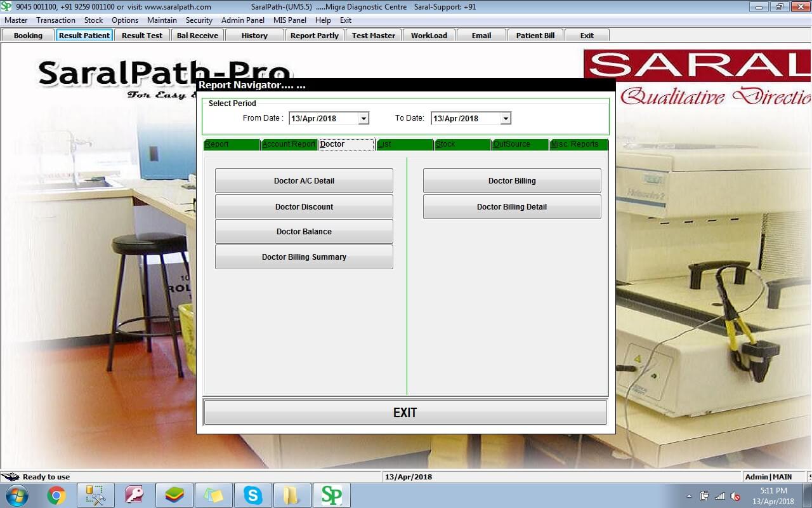Open the hammer and database tool icon in taskbar
The height and width of the screenshot is (508, 812).
pyautogui.click(x=96, y=495)
